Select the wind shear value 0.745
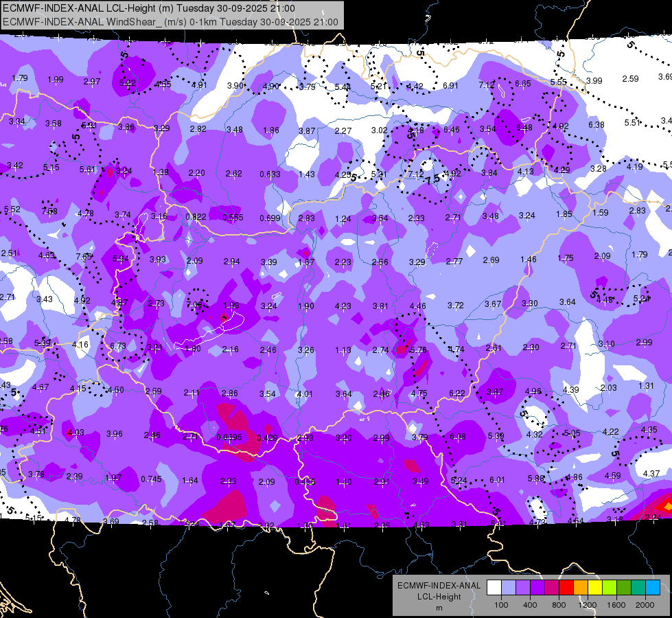The height and width of the screenshot is (618, 672). 151,479
